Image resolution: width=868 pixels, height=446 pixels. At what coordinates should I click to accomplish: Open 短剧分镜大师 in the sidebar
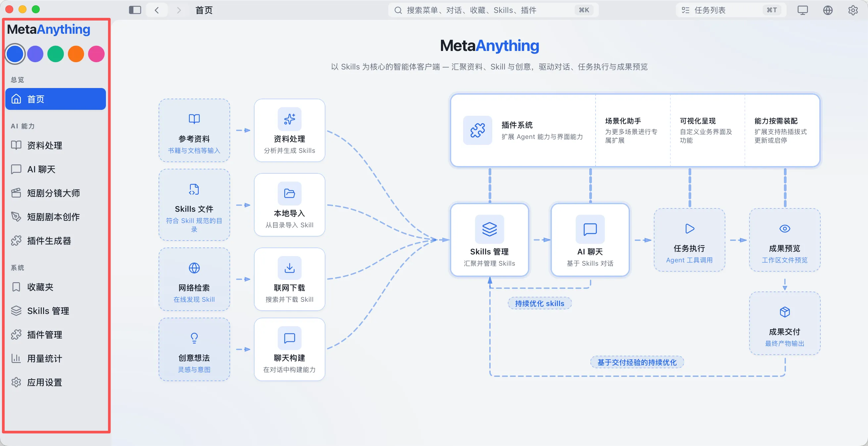[56, 193]
